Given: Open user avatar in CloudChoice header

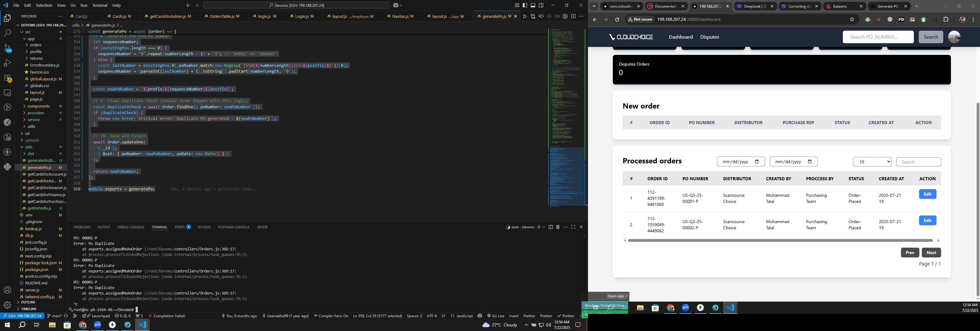Looking at the screenshot, I should (954, 37).
